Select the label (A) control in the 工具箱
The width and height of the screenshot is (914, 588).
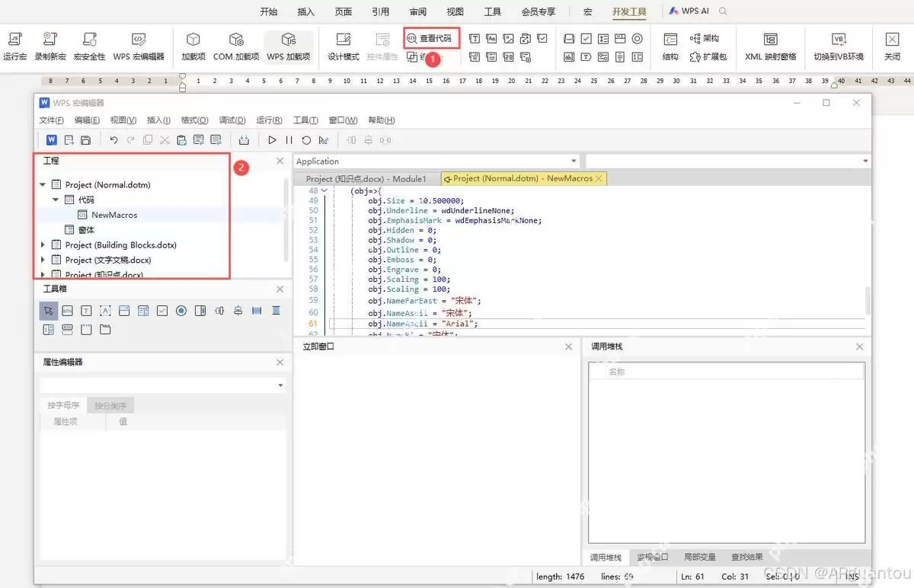point(105,311)
